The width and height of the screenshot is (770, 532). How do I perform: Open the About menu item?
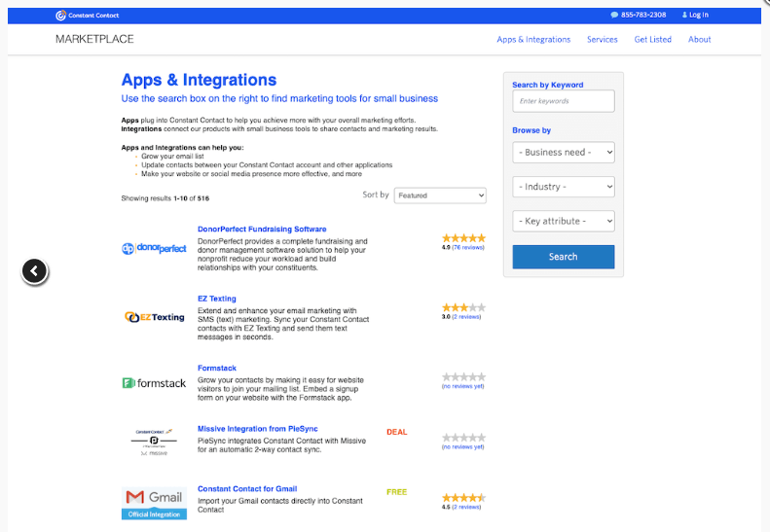pyautogui.click(x=699, y=39)
